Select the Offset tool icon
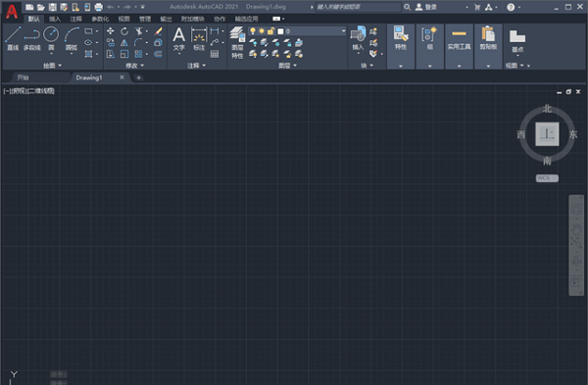 click(158, 54)
